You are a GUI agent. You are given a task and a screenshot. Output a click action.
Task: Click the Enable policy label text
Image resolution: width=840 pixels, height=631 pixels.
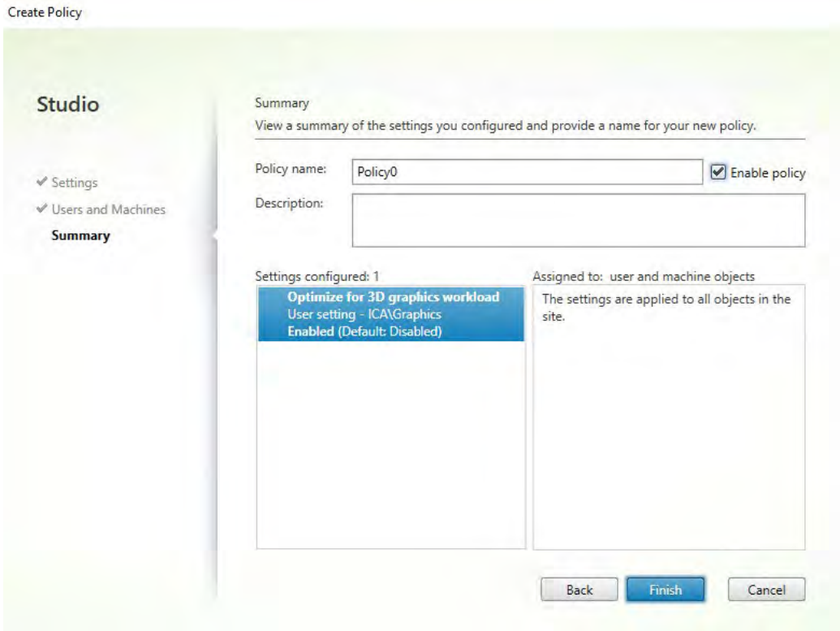pyautogui.click(x=766, y=172)
